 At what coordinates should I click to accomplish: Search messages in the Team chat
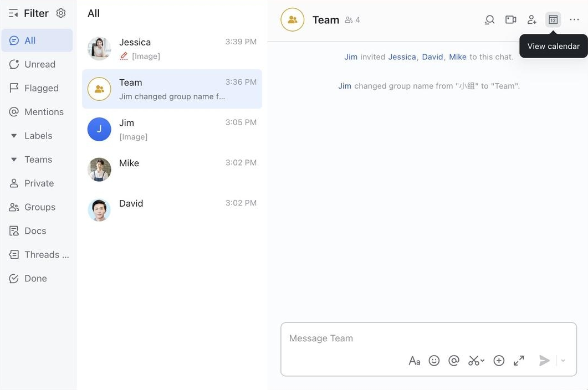pos(489,19)
